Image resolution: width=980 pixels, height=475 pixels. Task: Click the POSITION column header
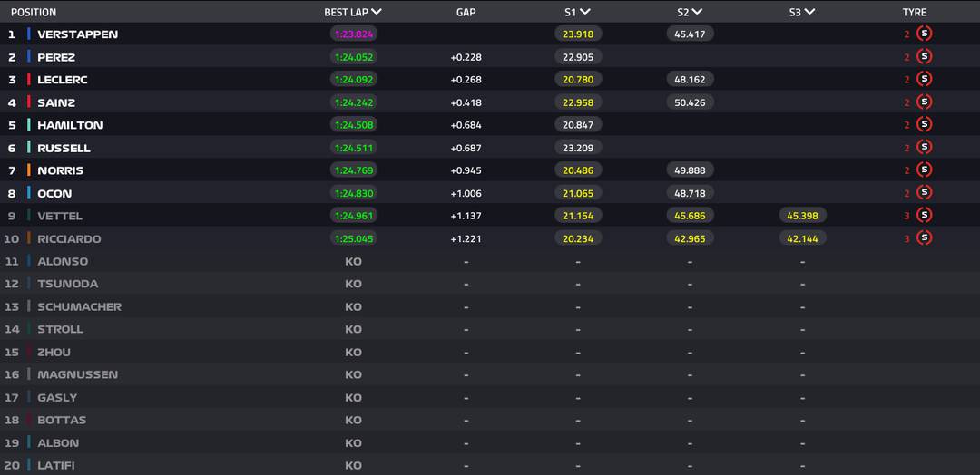(x=34, y=12)
